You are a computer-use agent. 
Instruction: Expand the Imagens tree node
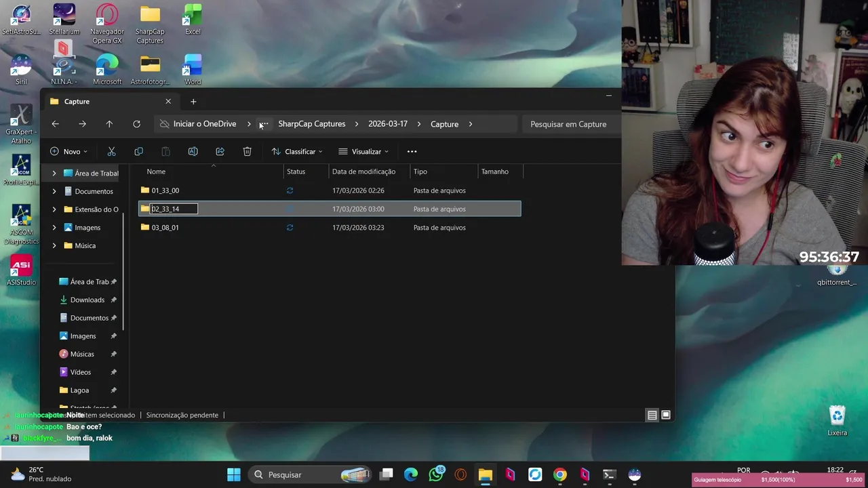[54, 228]
